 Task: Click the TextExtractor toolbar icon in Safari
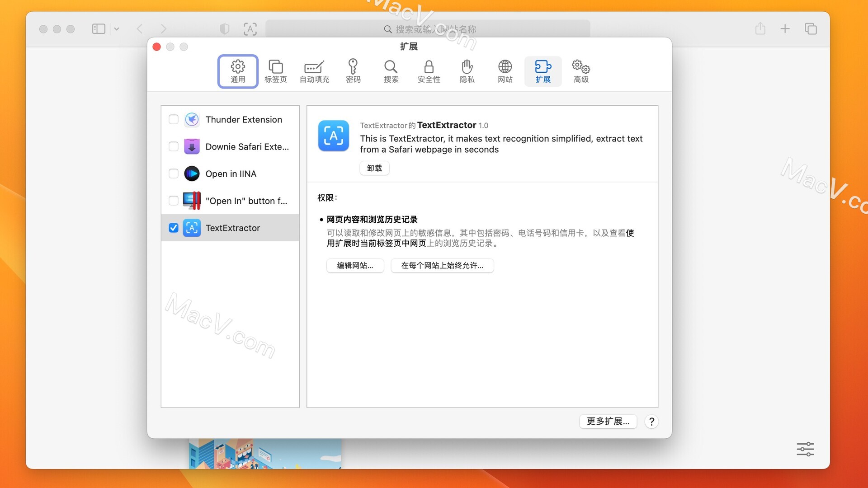[x=250, y=29]
